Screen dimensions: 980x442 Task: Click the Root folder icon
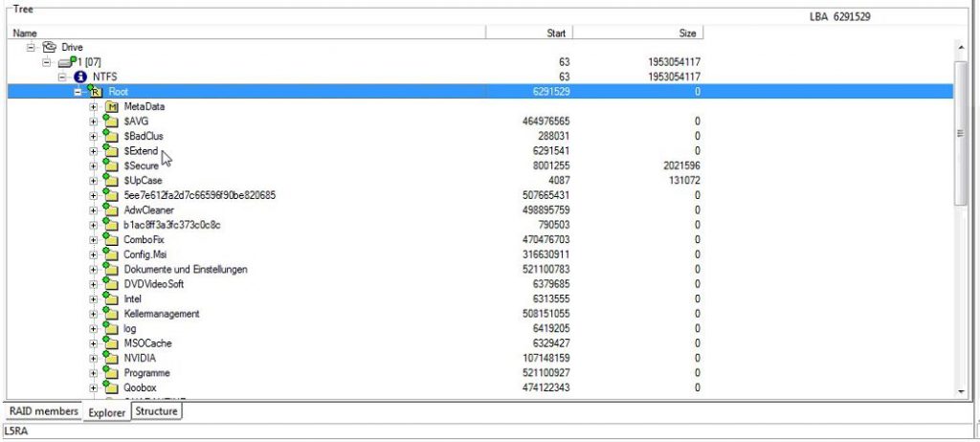pyautogui.click(x=96, y=91)
